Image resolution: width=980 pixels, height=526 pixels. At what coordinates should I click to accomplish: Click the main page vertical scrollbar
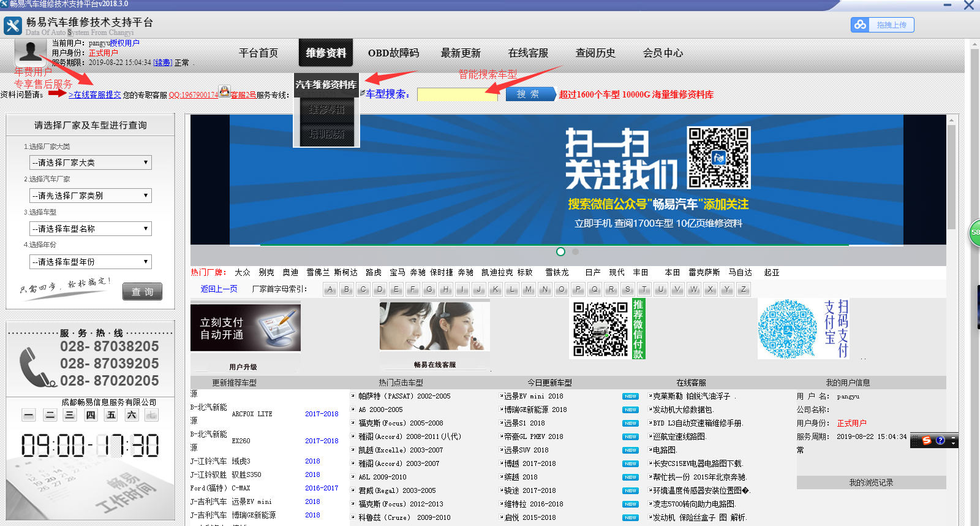(x=975, y=283)
